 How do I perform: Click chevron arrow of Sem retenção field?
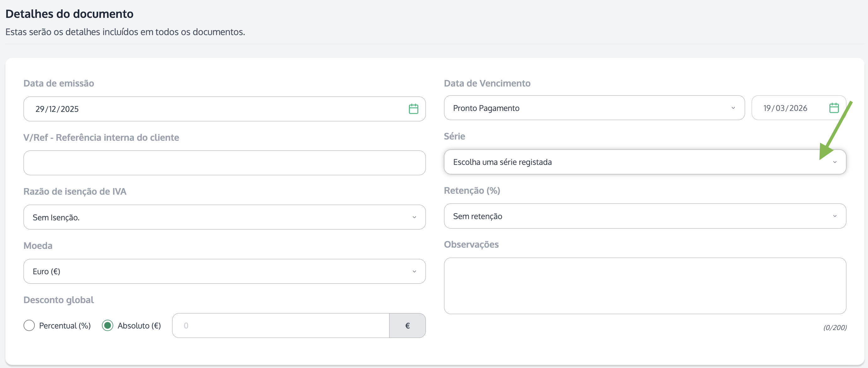coord(835,216)
